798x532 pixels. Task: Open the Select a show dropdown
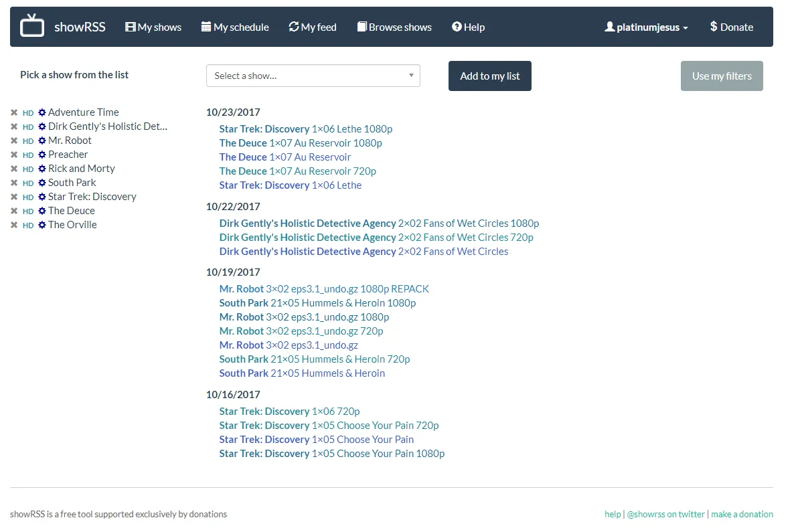(x=313, y=76)
